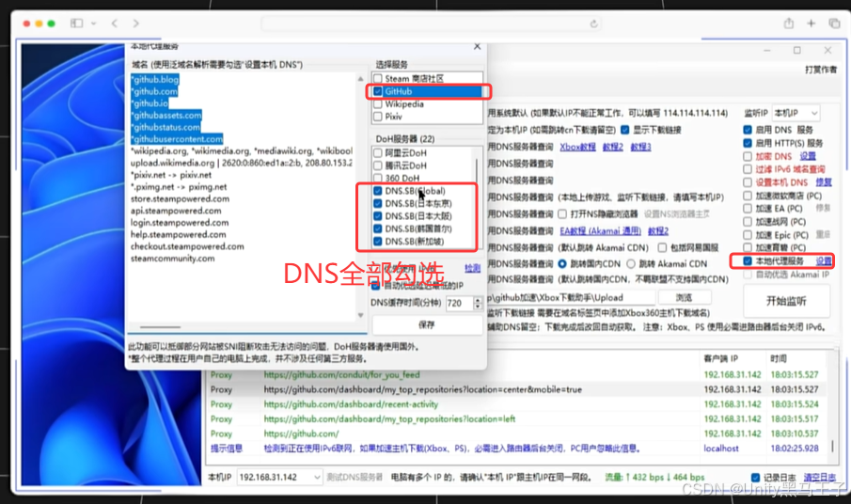
Task: Click the 浏览 button
Action: (x=685, y=297)
